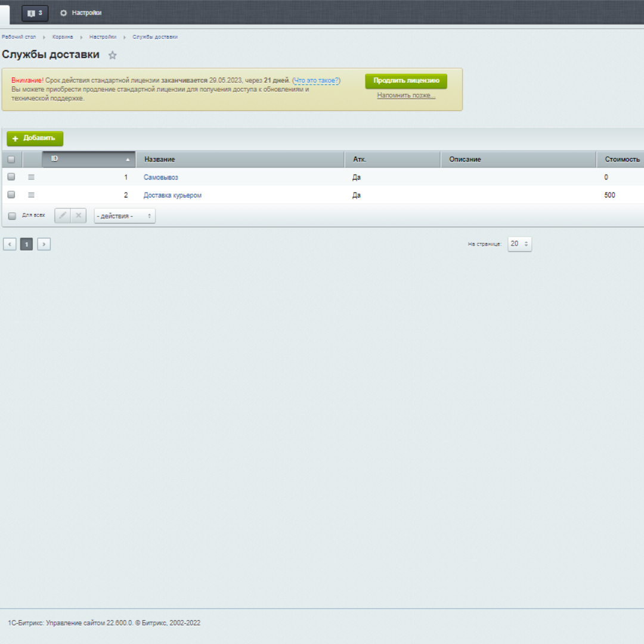The image size is (644, 644).
Task: Open the действия dropdown
Action: [125, 216]
